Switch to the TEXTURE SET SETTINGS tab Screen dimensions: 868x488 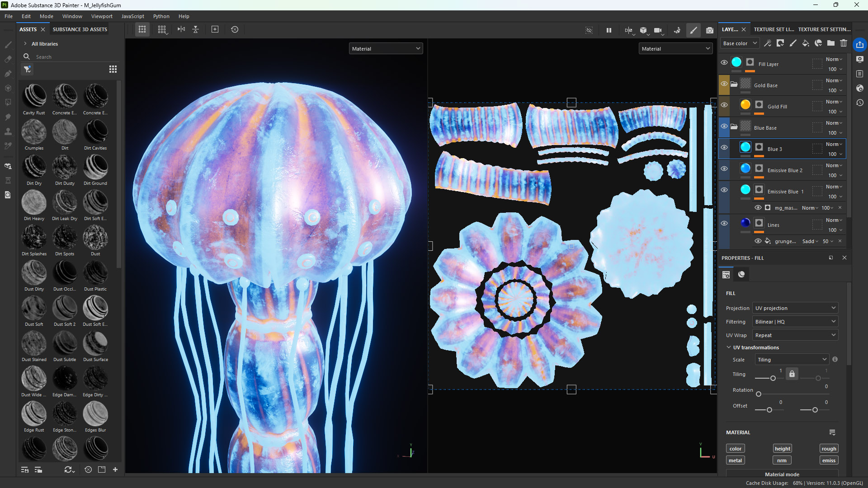[x=824, y=29]
